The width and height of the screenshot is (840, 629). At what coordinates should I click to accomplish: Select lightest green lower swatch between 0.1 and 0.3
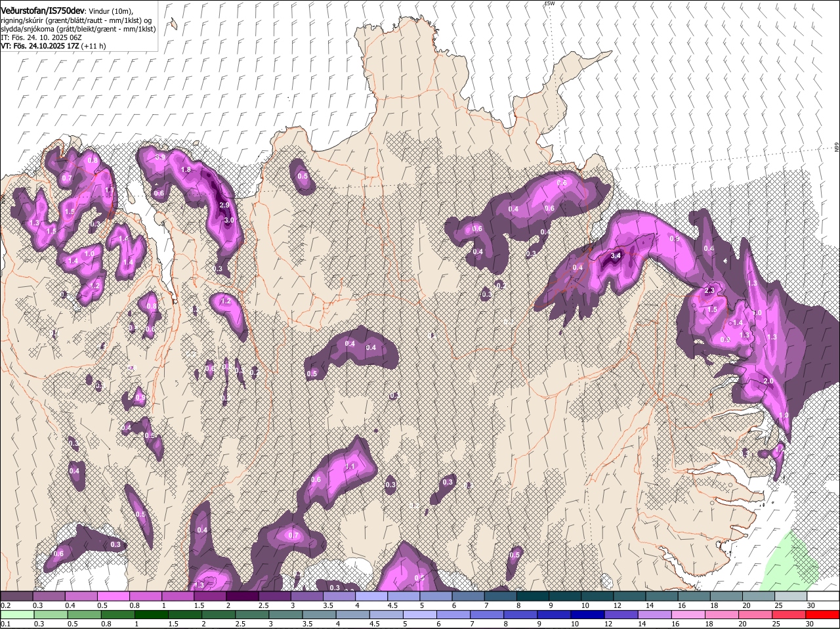click(16, 615)
